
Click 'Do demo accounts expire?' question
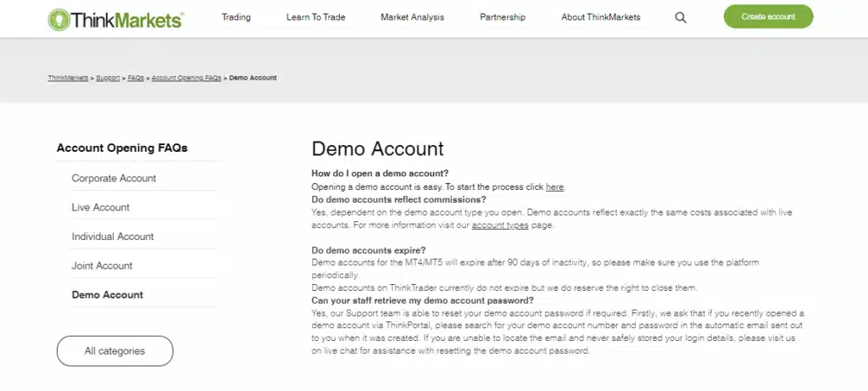point(369,250)
